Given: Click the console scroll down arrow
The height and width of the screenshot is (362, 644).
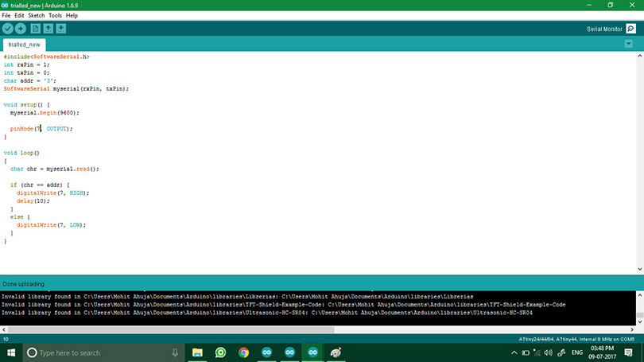Looking at the screenshot, I should click(x=640, y=322).
